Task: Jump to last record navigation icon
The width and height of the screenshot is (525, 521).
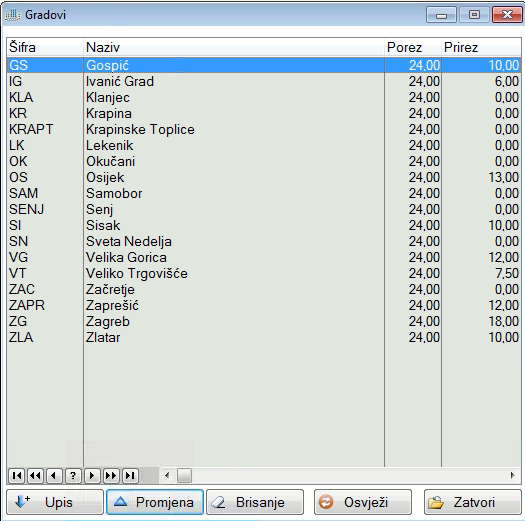Action: (x=130, y=475)
